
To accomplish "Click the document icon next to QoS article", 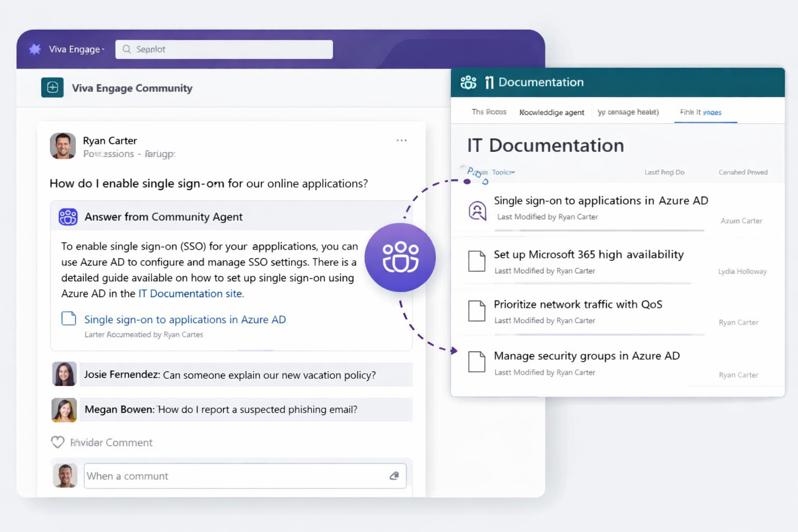I will click(x=476, y=311).
